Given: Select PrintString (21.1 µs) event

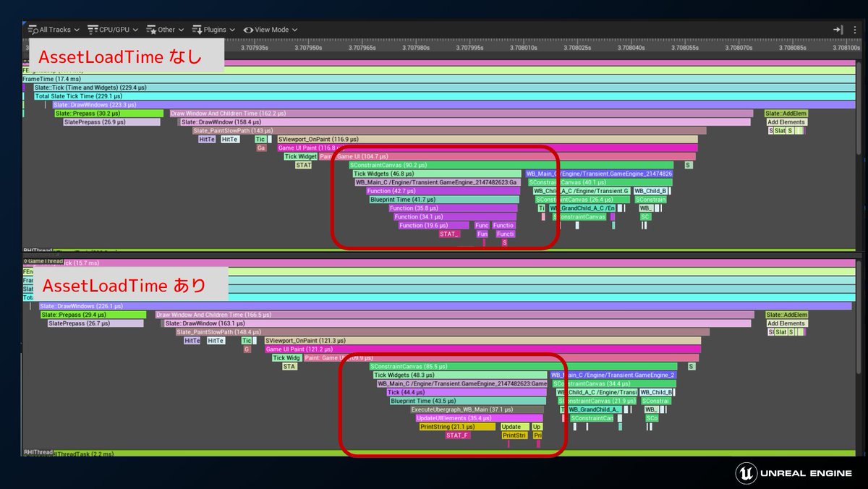Looking at the screenshot, I should 457,427.
